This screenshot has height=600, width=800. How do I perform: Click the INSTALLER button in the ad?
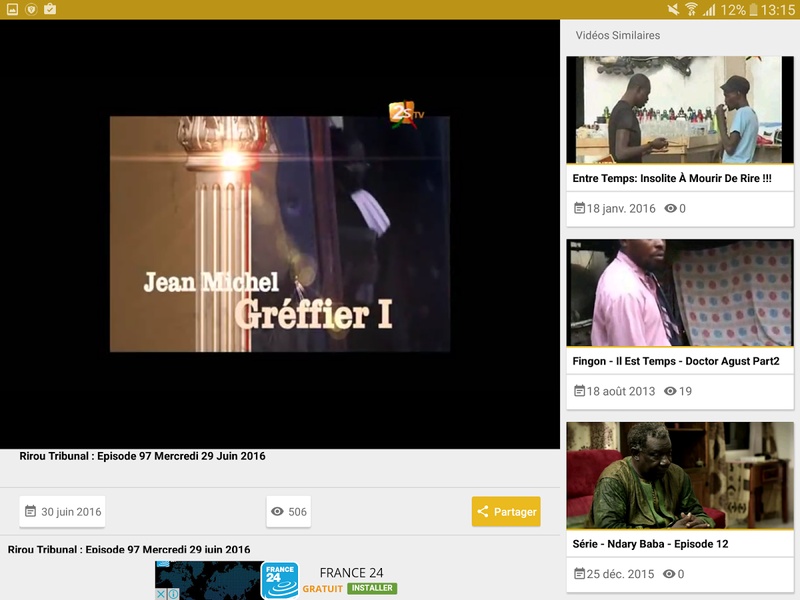(372, 588)
